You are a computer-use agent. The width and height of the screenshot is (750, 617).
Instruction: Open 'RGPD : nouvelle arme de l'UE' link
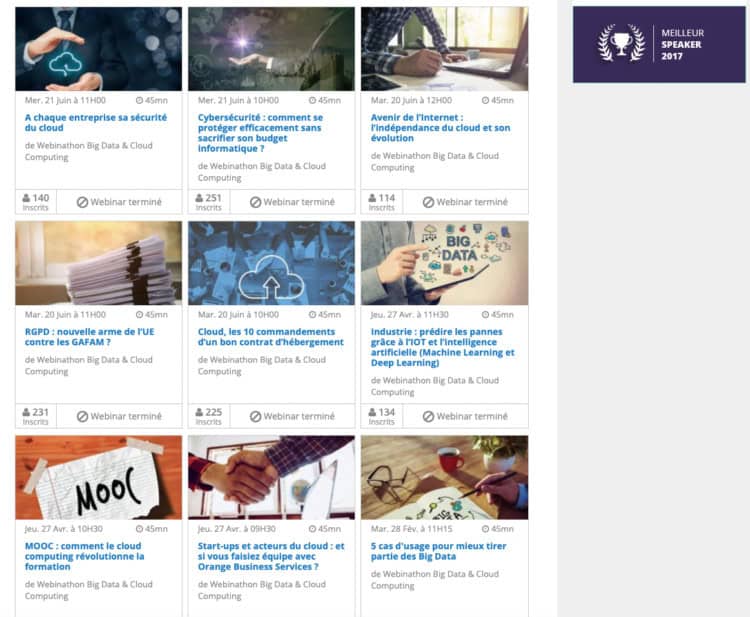[x=89, y=337]
